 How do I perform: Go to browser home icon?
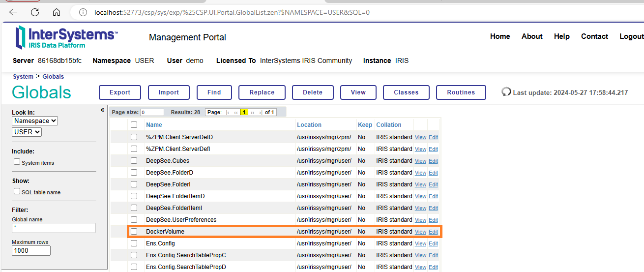tap(57, 12)
